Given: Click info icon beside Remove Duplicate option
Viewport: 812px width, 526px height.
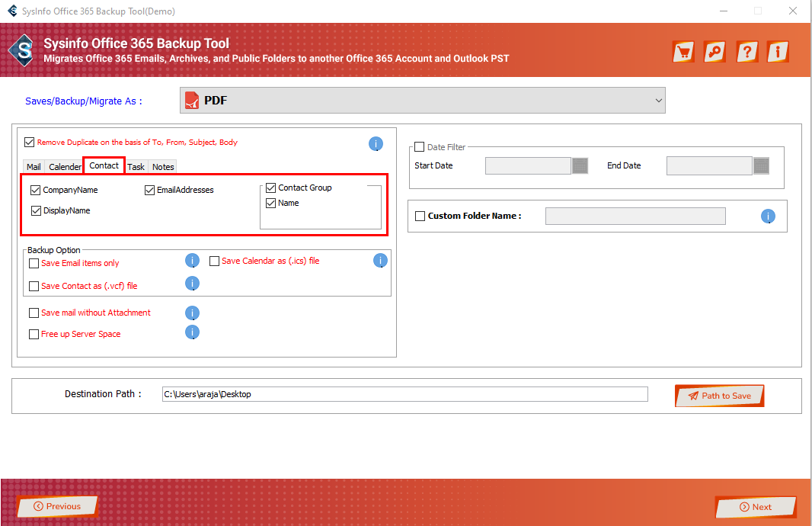Looking at the screenshot, I should tap(376, 143).
